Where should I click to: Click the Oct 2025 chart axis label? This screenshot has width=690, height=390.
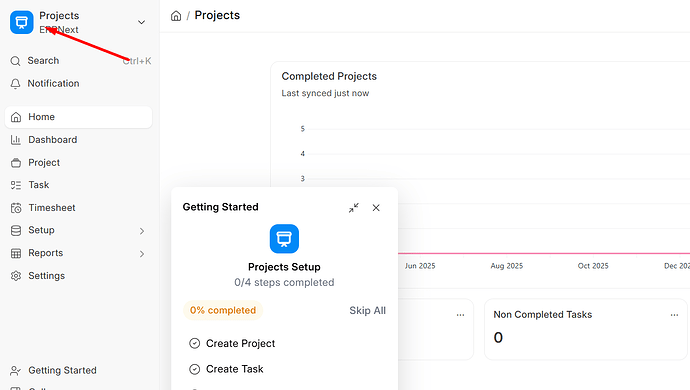click(x=593, y=266)
